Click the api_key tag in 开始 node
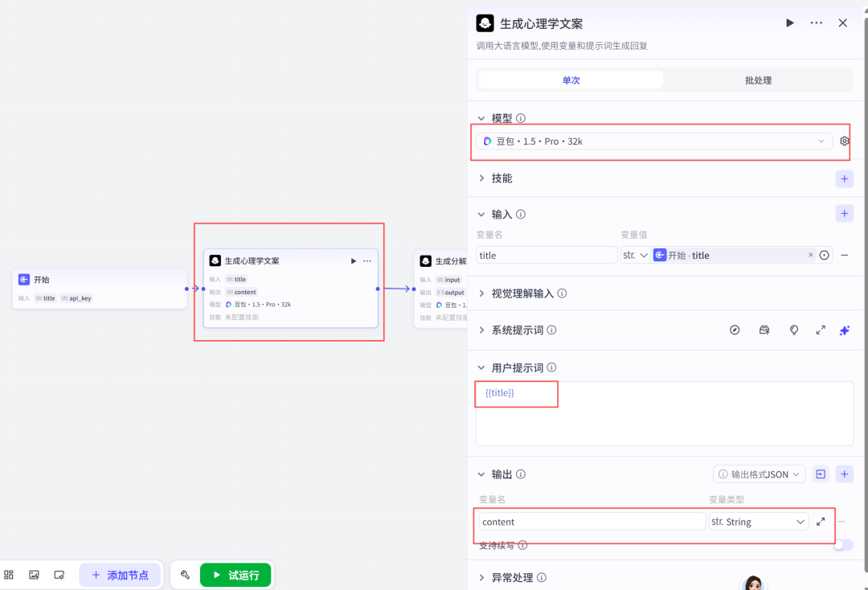 (76, 297)
